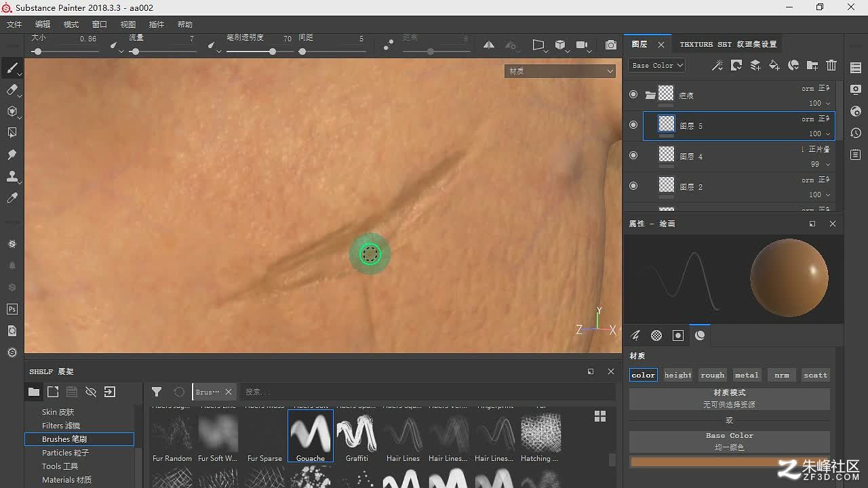The image size is (868, 488).
Task: Open Shader settings icon in right dock
Action: click(856, 111)
